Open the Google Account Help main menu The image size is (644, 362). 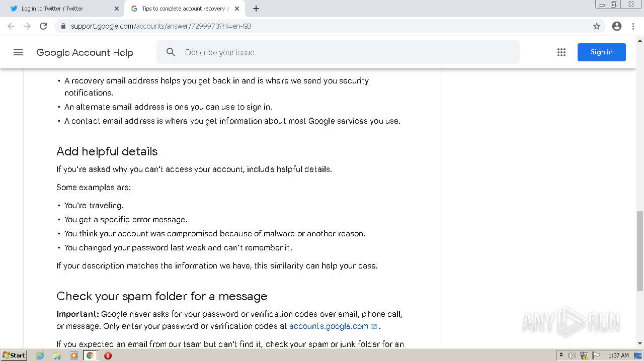point(18,52)
